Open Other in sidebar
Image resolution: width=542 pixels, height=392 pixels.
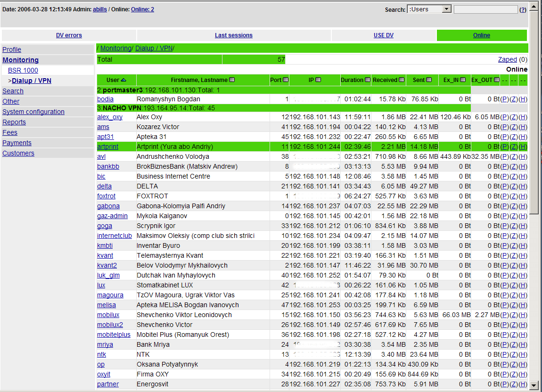(x=11, y=101)
